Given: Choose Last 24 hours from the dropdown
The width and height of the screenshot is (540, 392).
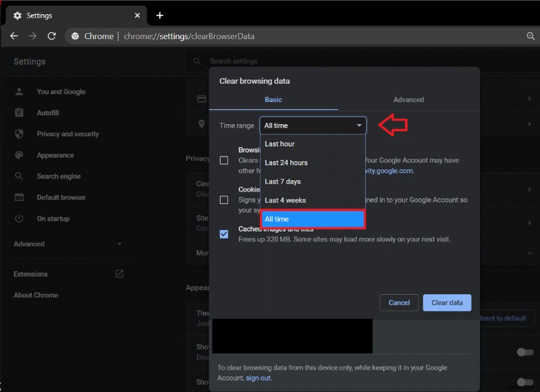Looking at the screenshot, I should [286, 163].
